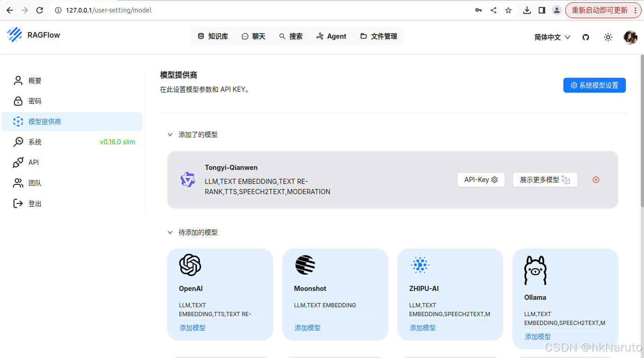The height and width of the screenshot is (358, 644).
Task: Open API in the sidebar
Action: pyautogui.click(x=72, y=162)
